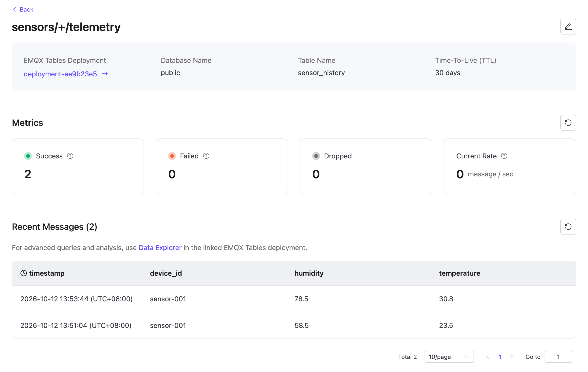This screenshot has width=588, height=372.
Task: Click temperature value 23.5
Action: [446, 325]
